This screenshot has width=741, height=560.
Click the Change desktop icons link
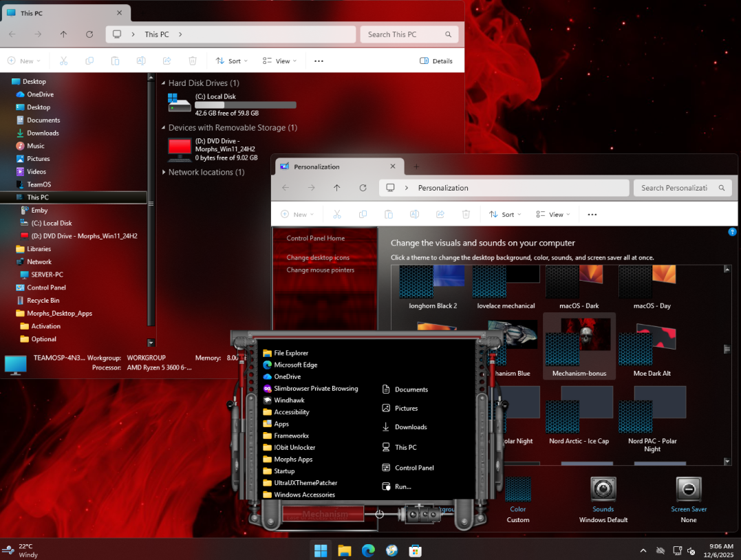318,257
